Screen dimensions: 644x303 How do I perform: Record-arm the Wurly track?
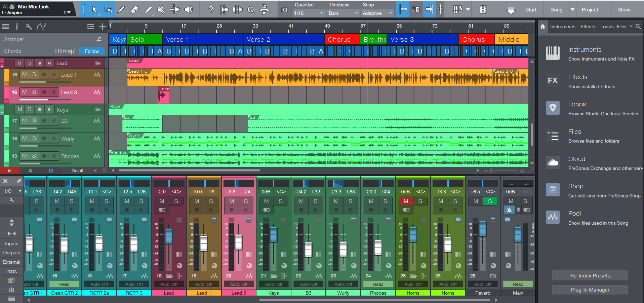coord(44,138)
